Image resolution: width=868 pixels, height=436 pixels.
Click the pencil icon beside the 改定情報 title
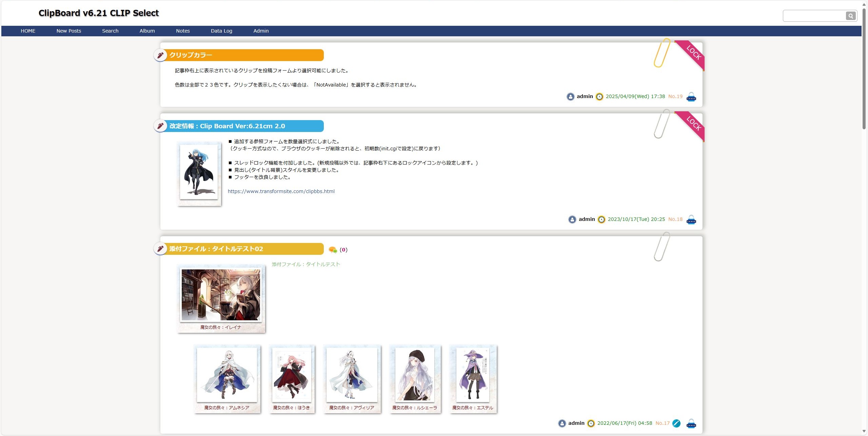click(x=160, y=126)
